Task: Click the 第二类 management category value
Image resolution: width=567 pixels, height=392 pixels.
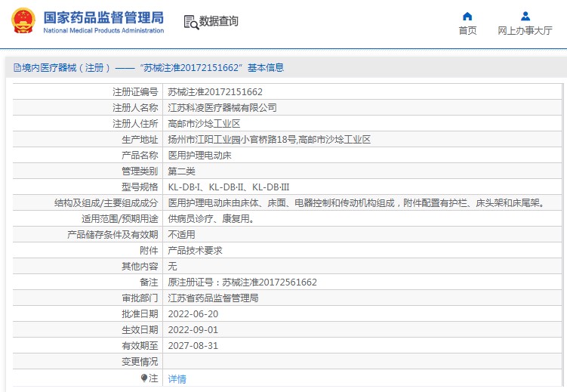Action: click(x=181, y=171)
